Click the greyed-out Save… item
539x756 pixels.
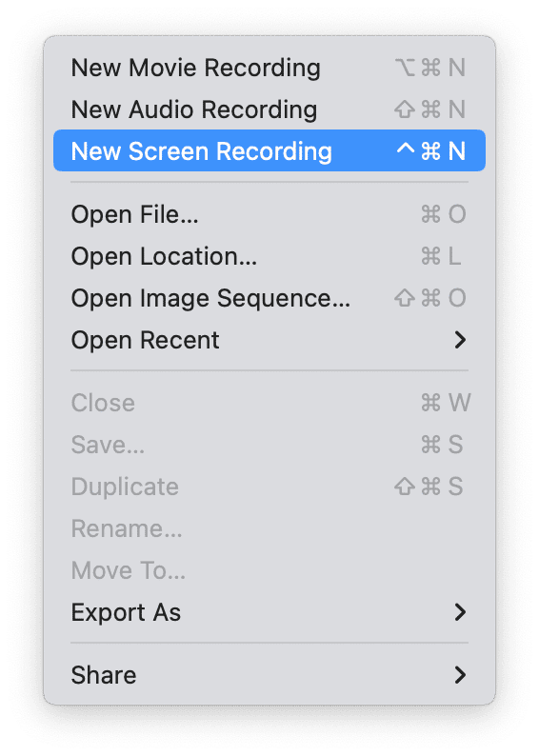click(269, 445)
